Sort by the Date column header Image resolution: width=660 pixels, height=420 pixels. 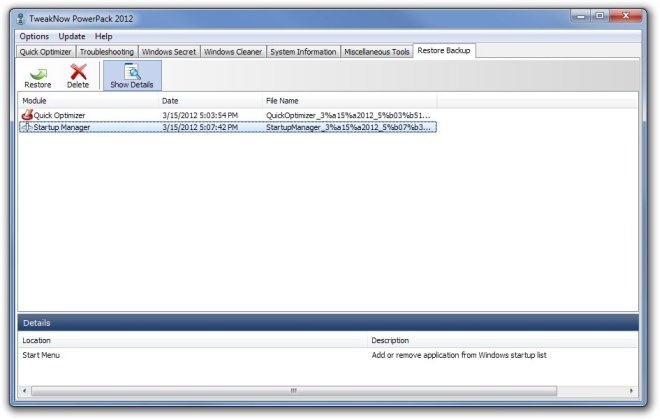click(x=210, y=101)
